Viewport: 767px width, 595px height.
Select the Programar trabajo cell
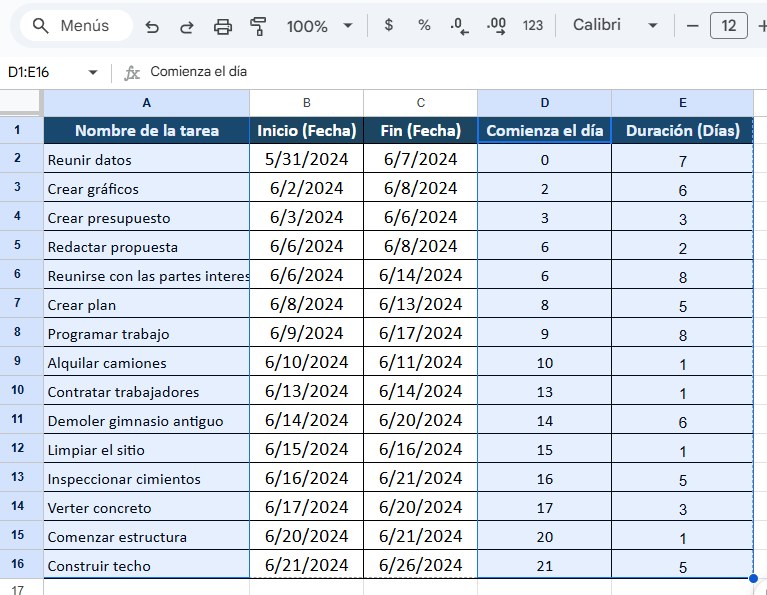[146, 332]
